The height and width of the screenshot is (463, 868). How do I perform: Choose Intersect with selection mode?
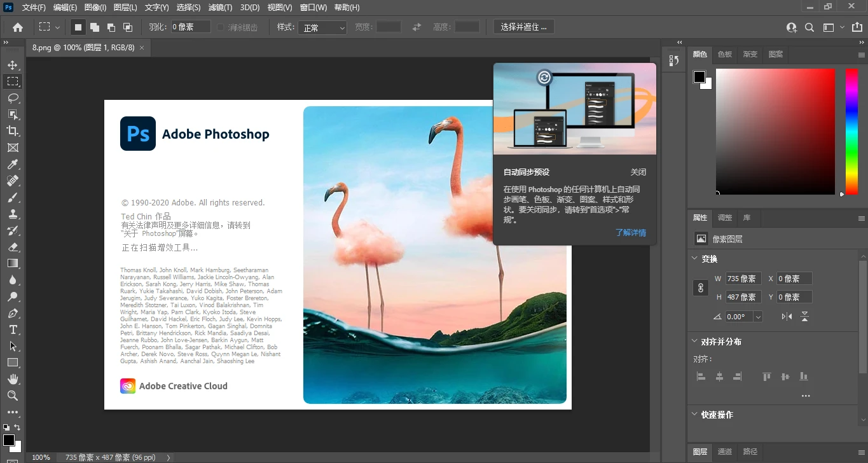coord(128,27)
